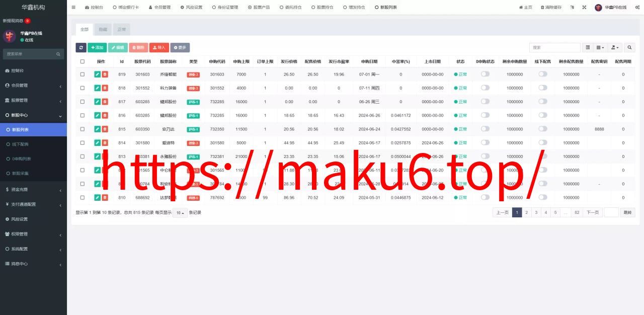
Task: Click 清除缓存 in the top bar
Action: point(551,8)
